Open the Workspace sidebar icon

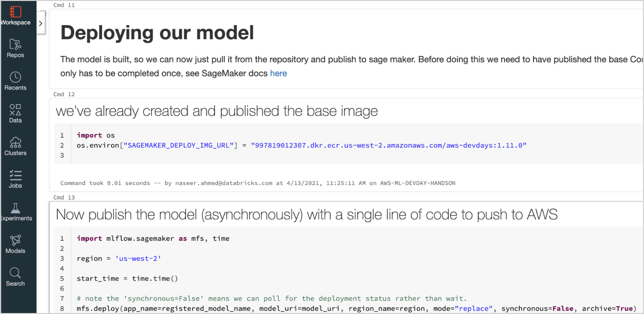tap(15, 12)
